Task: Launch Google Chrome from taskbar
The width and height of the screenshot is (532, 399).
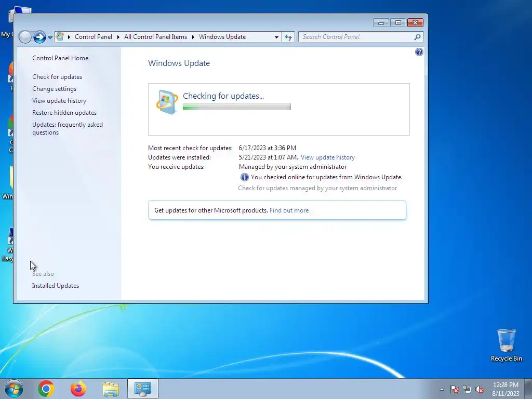Action: click(46, 389)
